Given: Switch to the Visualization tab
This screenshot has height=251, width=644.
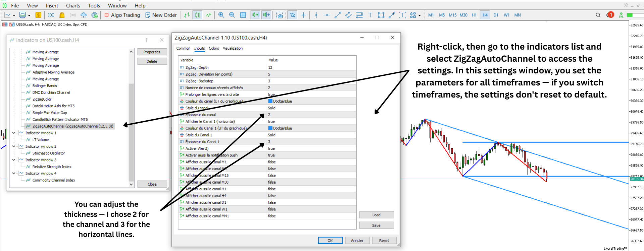Looking at the screenshot, I should [x=233, y=48].
